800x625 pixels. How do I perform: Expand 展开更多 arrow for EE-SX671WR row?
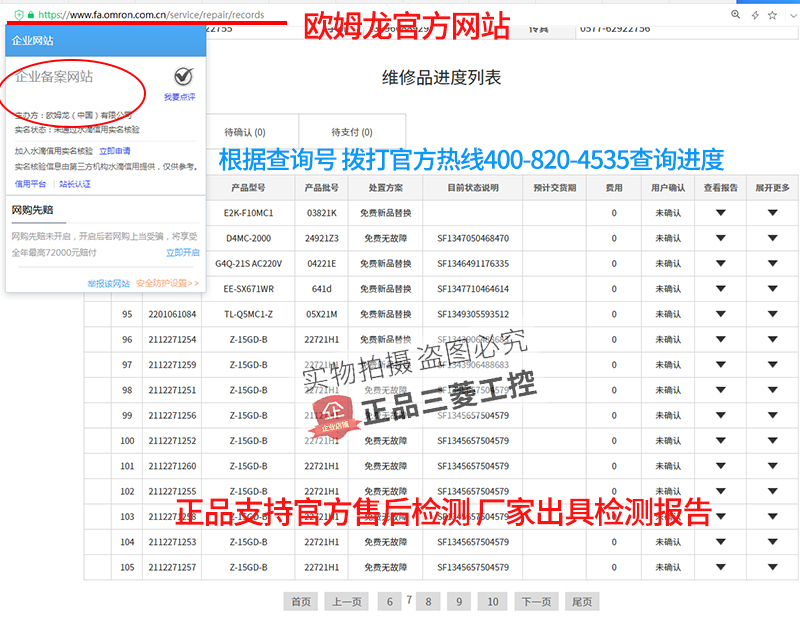(772, 289)
